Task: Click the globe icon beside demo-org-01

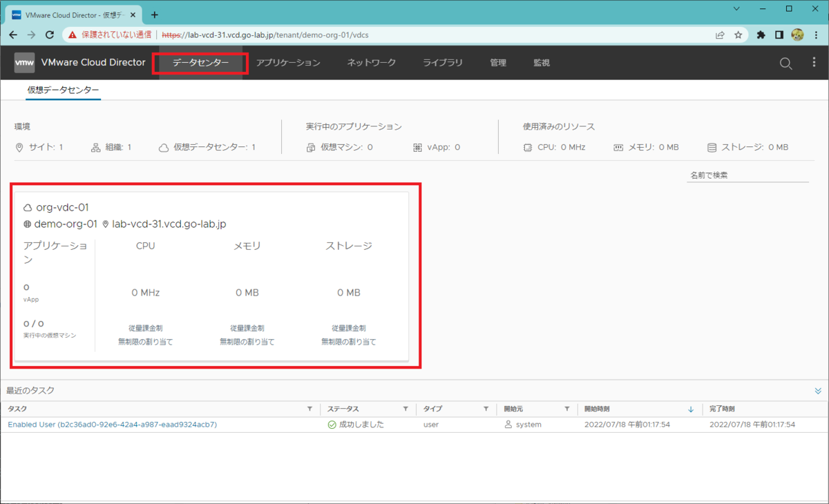Action: 28,224
